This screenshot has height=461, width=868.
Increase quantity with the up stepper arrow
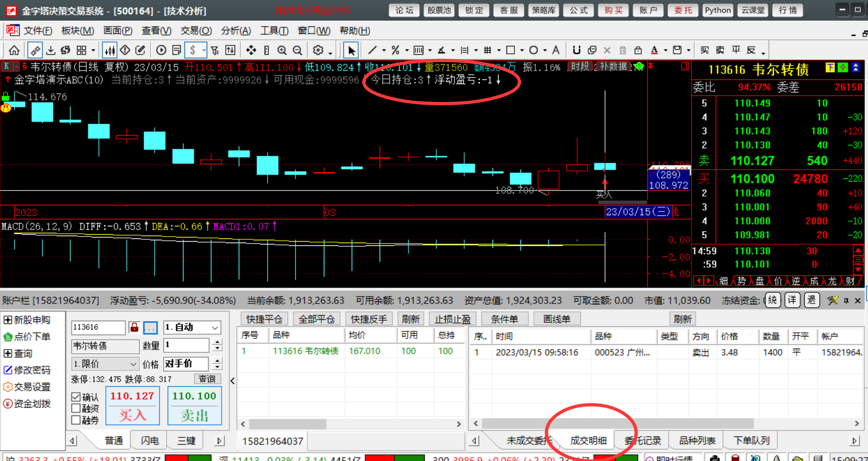click(x=217, y=342)
